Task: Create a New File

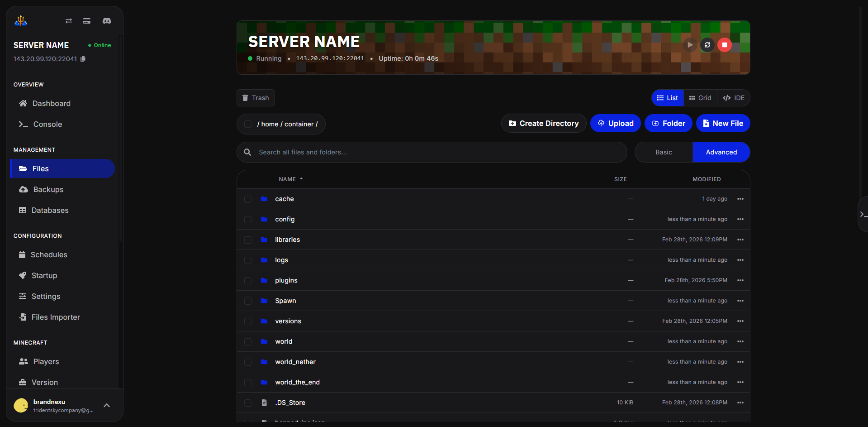Action: pos(723,123)
